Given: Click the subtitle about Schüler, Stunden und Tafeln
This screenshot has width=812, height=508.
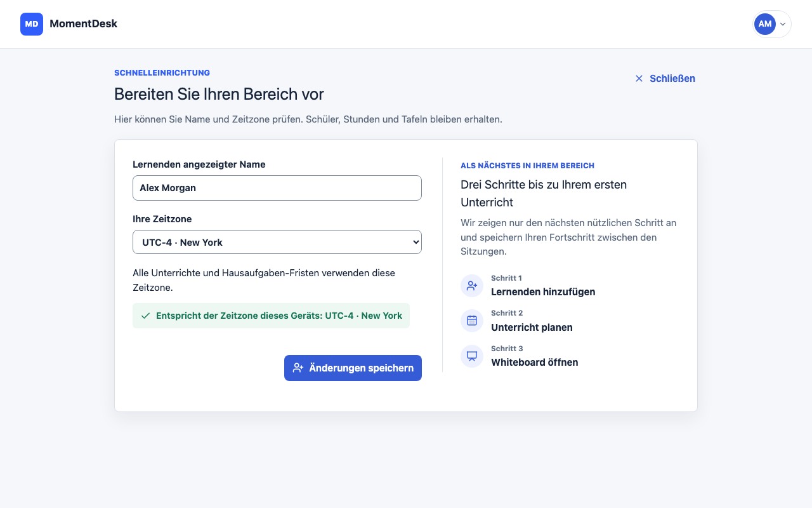Looking at the screenshot, I should click(308, 119).
